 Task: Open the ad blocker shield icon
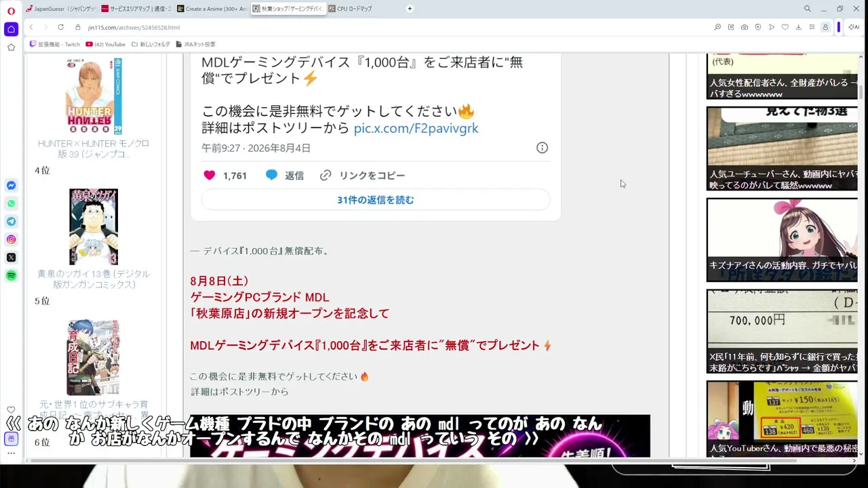(x=758, y=27)
